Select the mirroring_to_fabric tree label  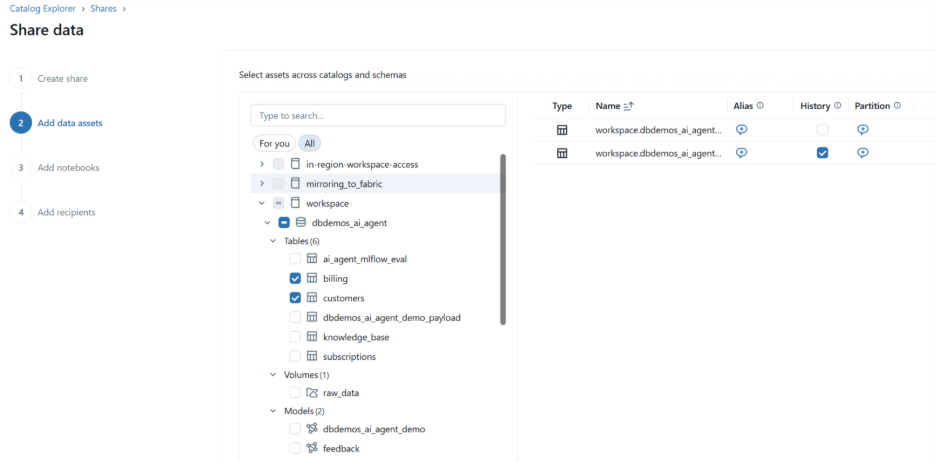(x=344, y=184)
